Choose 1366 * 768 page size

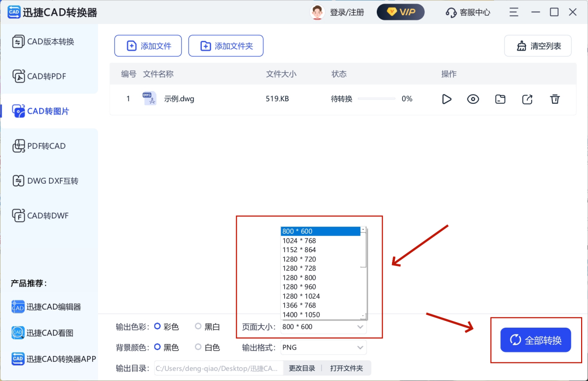click(x=320, y=305)
